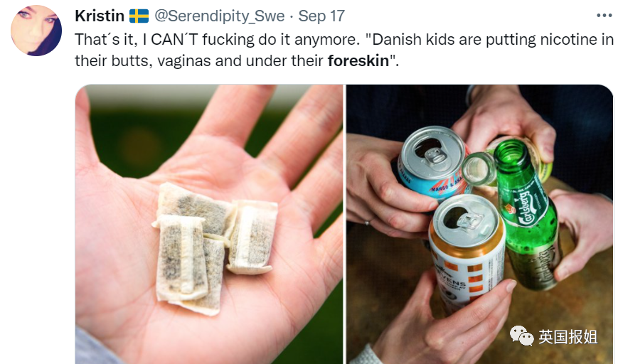Click the green Carlsberg bottle in photo
Image resolution: width=618 pixels, height=364 pixels.
528,215
